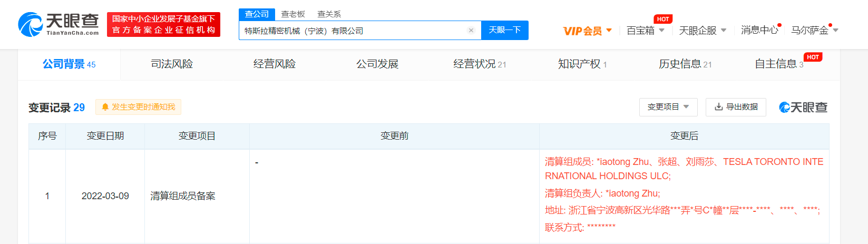Screen dimensions: 868x244
Task: Click the 联系方式 masked text line
Action: click(580, 228)
